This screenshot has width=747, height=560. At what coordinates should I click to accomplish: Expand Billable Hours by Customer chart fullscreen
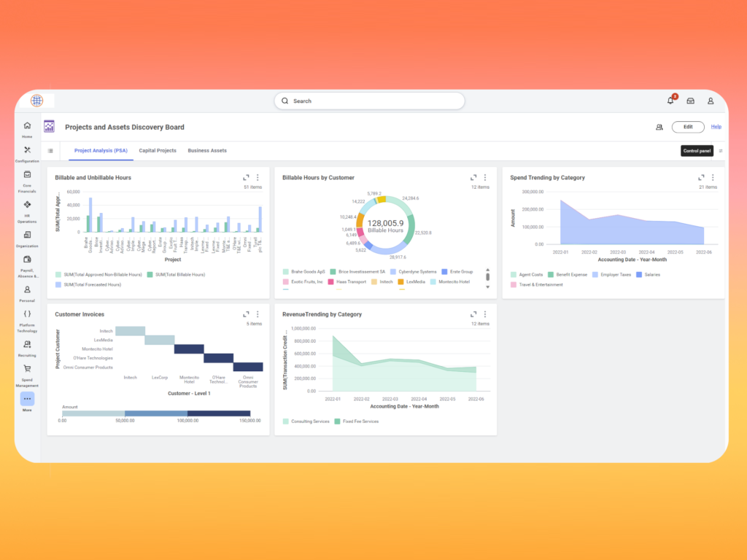click(473, 177)
